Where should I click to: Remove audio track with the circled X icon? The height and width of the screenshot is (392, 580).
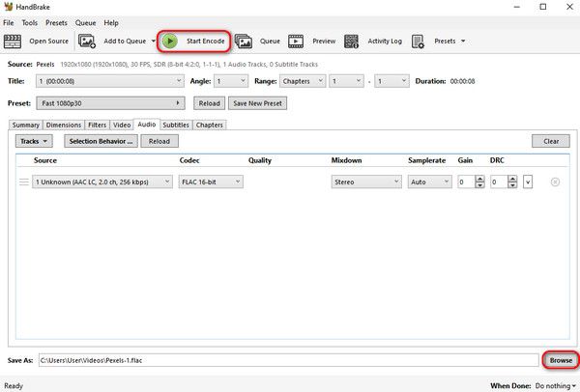pos(555,182)
